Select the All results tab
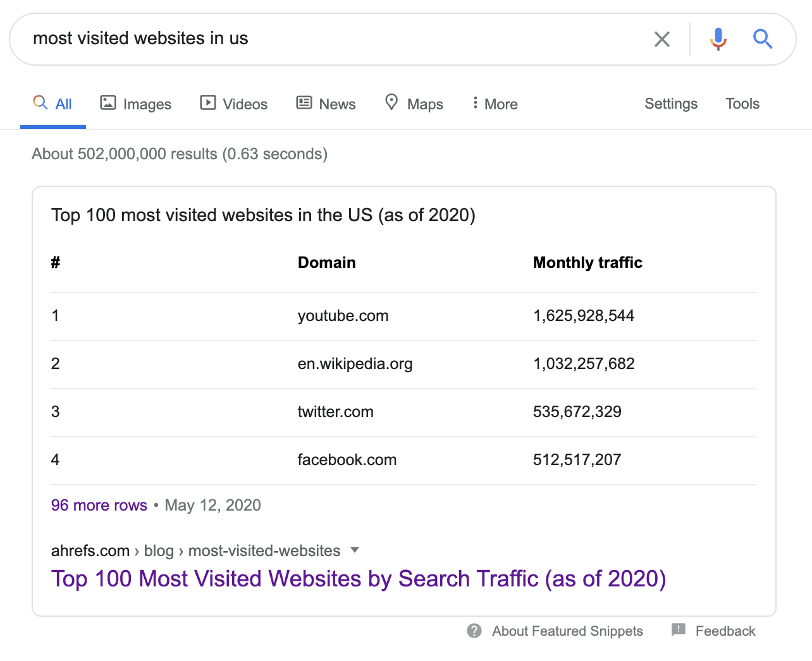Screen dimensions: 812x661 coord(53,104)
